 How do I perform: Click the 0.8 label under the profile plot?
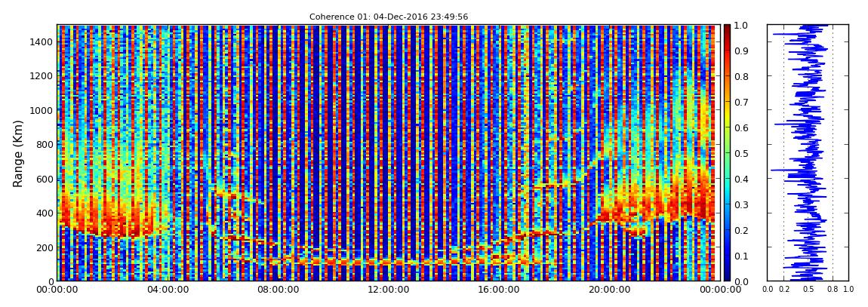pos(833,290)
